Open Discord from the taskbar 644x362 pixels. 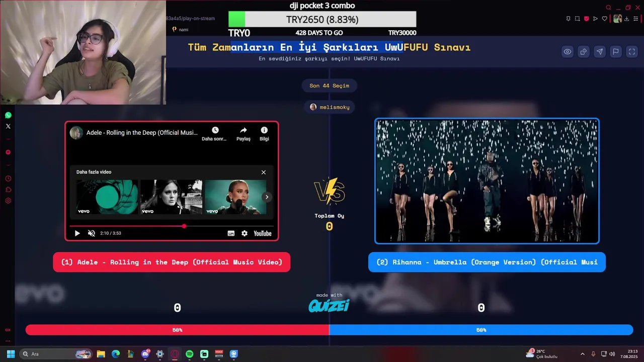click(145, 354)
